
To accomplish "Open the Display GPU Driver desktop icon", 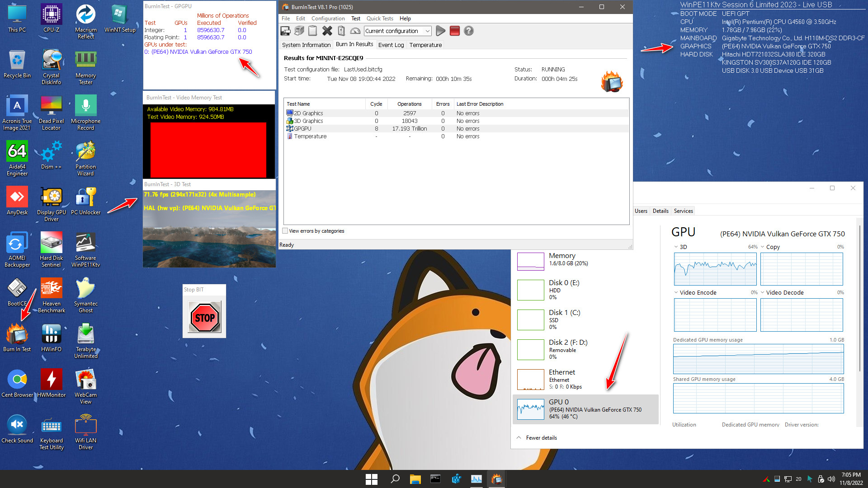I will point(51,204).
